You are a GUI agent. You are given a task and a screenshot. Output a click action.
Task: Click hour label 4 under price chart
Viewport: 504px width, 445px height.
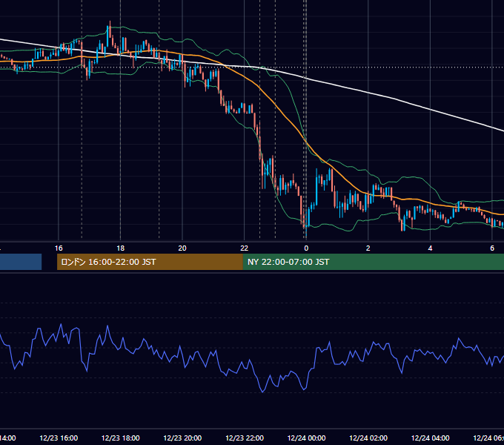point(430,248)
